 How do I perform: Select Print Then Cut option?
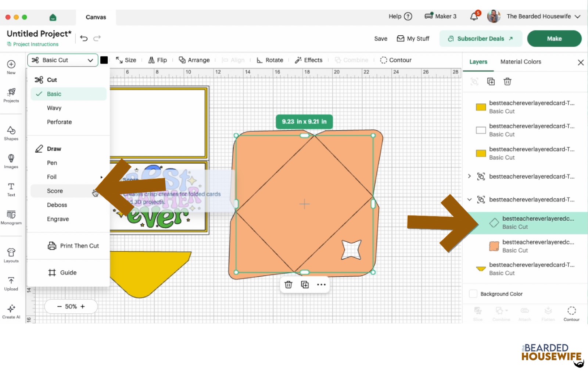point(73,246)
